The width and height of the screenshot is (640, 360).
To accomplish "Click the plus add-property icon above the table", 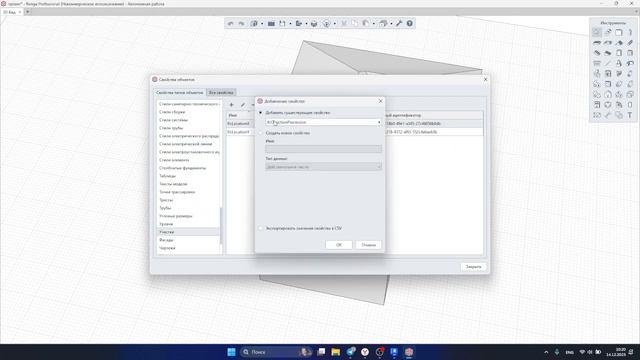I will 231,105.
